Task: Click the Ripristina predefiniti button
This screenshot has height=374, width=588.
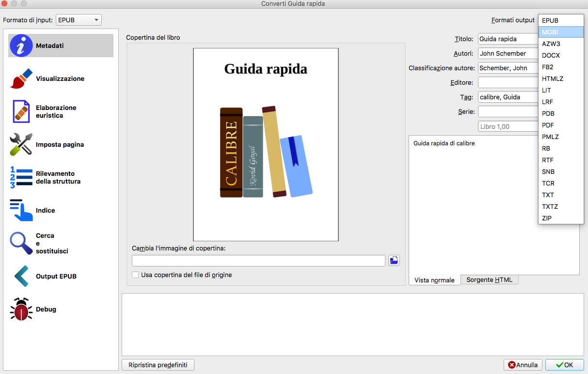Action: tap(158, 365)
